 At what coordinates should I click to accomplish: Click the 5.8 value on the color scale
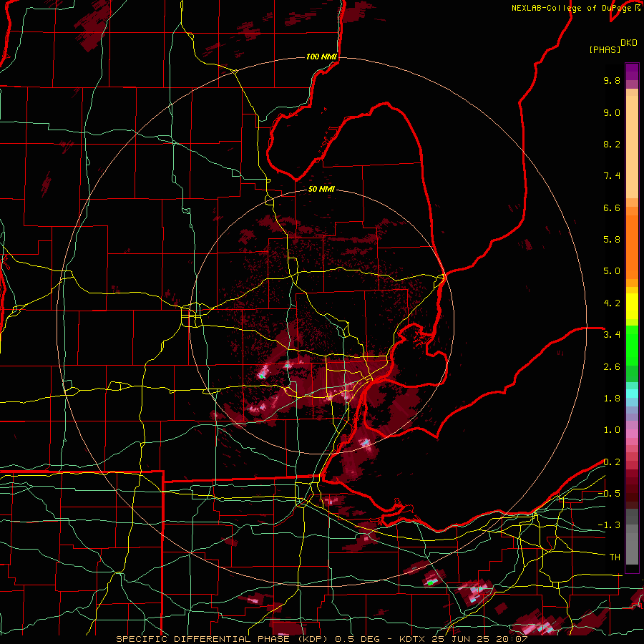[612, 240]
